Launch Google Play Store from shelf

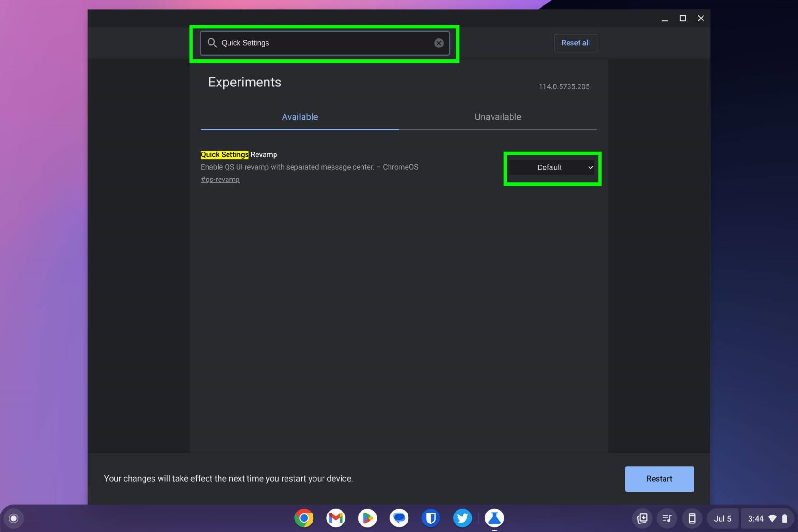(367, 518)
